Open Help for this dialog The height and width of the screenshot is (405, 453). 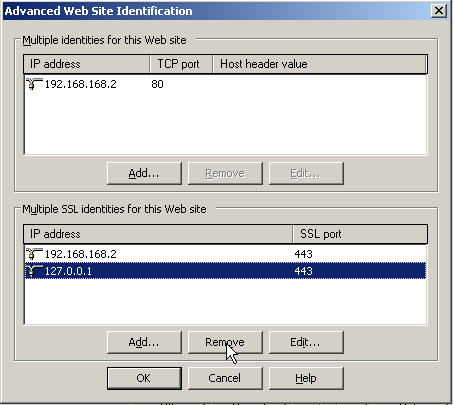pyautogui.click(x=306, y=378)
